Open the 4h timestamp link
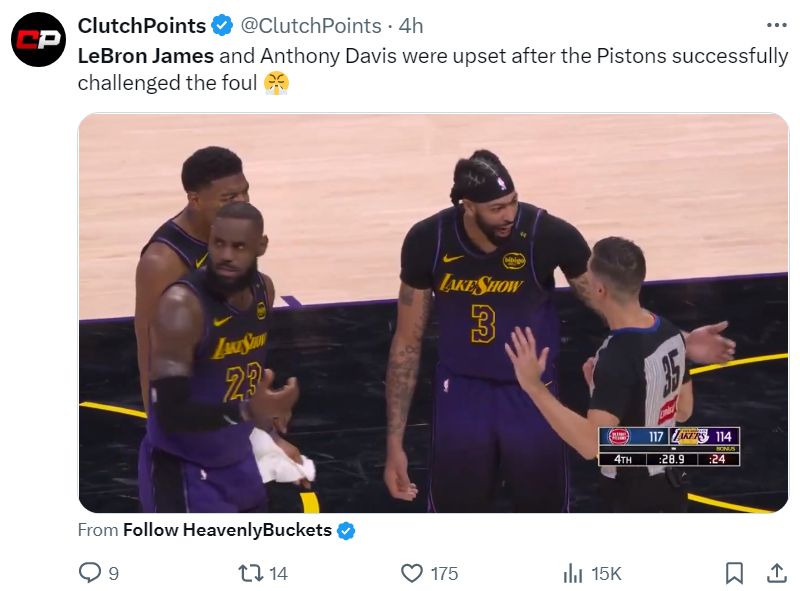This screenshot has width=800, height=591. (411, 26)
